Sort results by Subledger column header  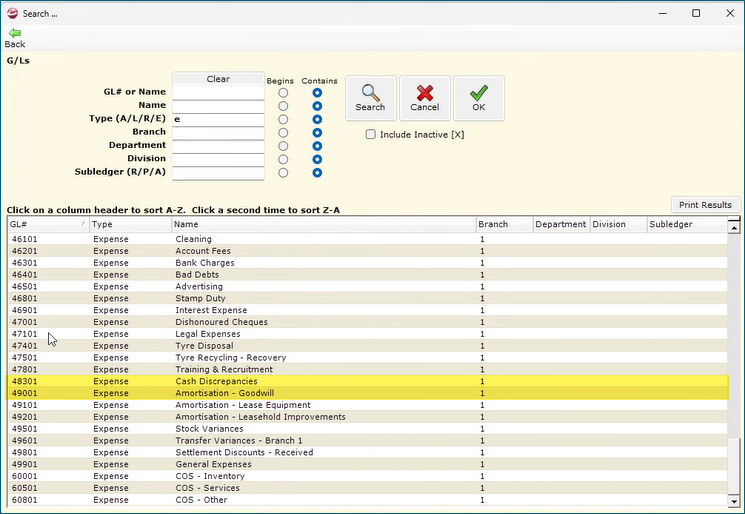click(x=687, y=224)
